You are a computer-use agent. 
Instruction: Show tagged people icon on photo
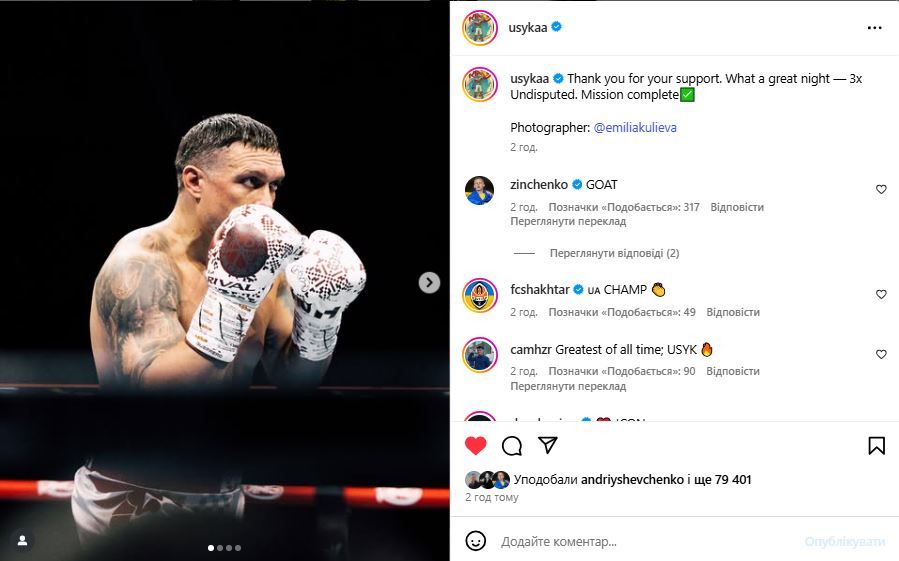pyautogui.click(x=22, y=540)
